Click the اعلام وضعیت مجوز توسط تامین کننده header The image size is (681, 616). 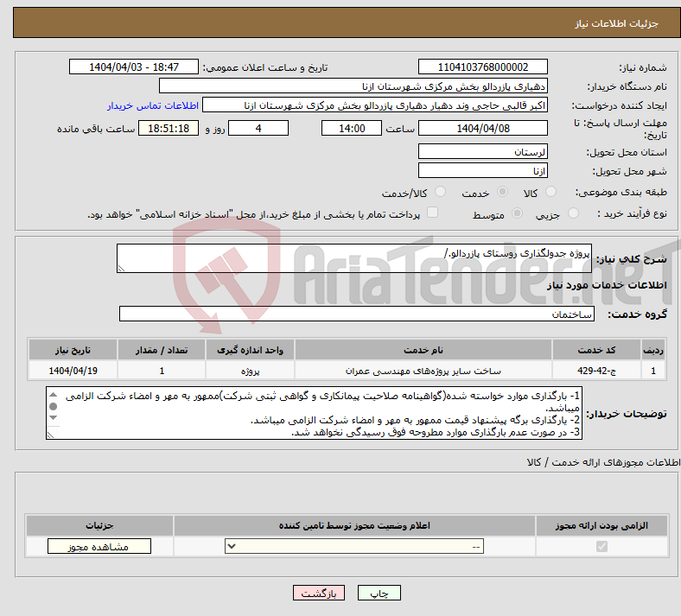(354, 525)
